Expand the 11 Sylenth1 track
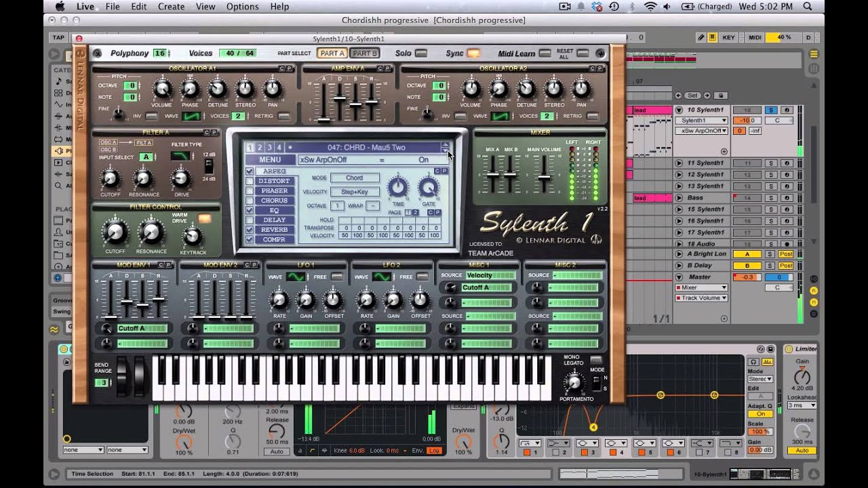The height and width of the screenshot is (488, 868). pyautogui.click(x=679, y=163)
